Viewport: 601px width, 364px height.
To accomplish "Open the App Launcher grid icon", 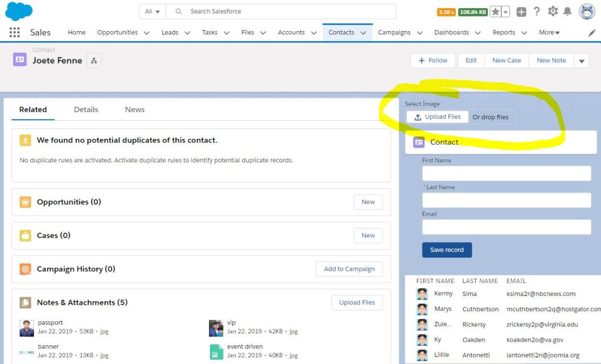I will coord(15,33).
